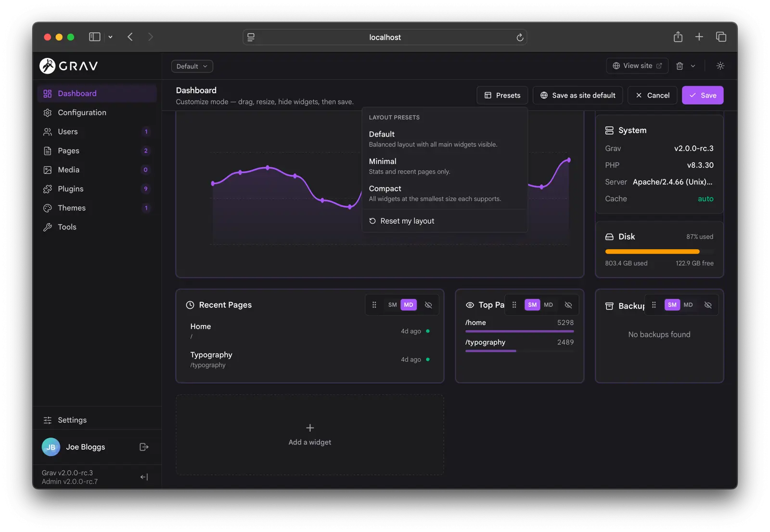Hide the Top Pages widget

tap(568, 305)
